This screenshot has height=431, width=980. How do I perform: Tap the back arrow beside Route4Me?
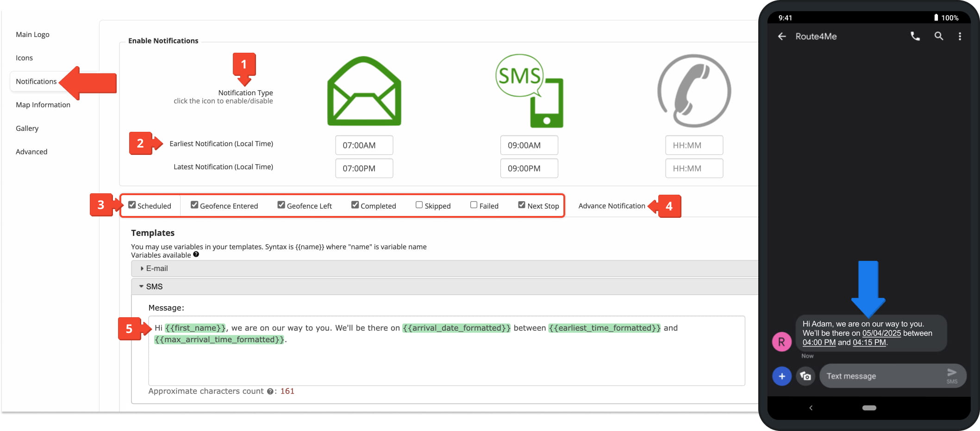[782, 36]
